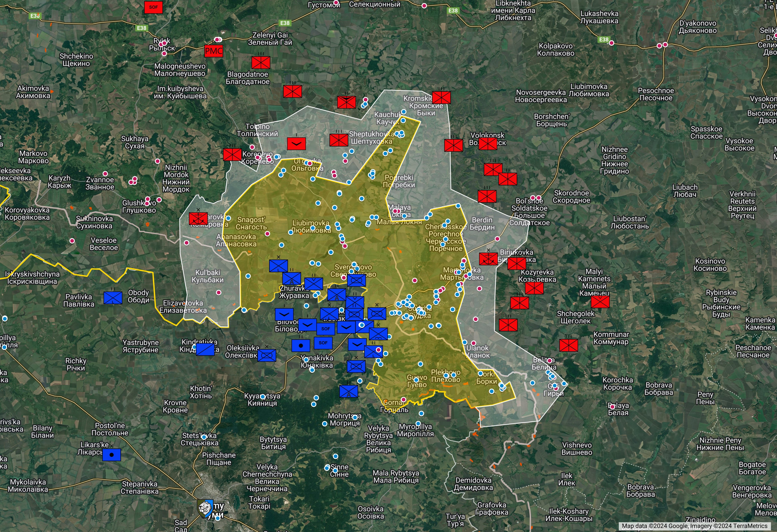Click blue artillery dot marker near Likars'ke
This screenshot has width=777, height=532.
(x=111, y=455)
